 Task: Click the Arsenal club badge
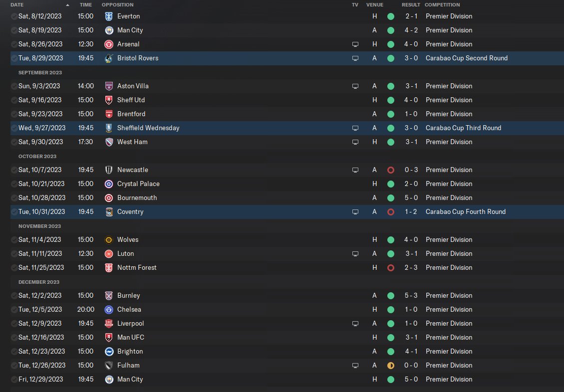(x=109, y=44)
